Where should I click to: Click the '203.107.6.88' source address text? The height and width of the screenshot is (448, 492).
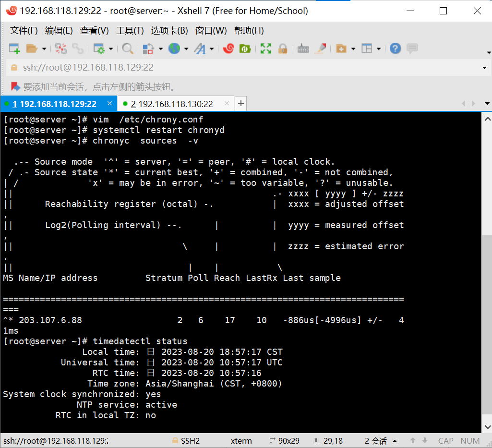click(50, 320)
